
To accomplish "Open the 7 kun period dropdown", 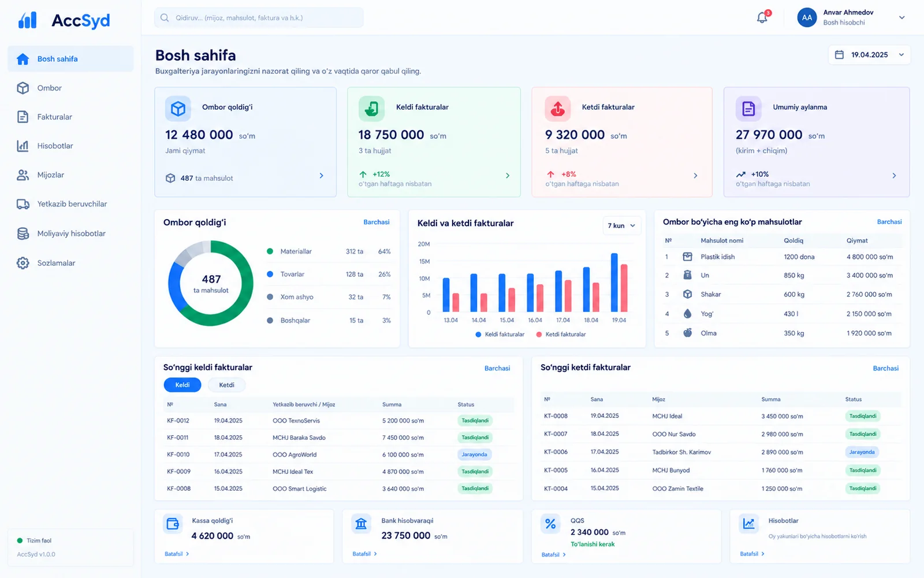I will [621, 225].
